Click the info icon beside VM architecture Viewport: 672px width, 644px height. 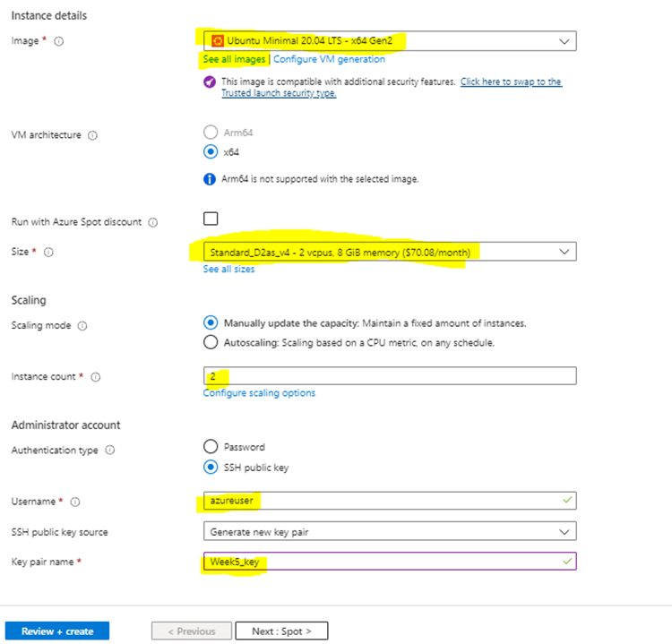coord(92,135)
